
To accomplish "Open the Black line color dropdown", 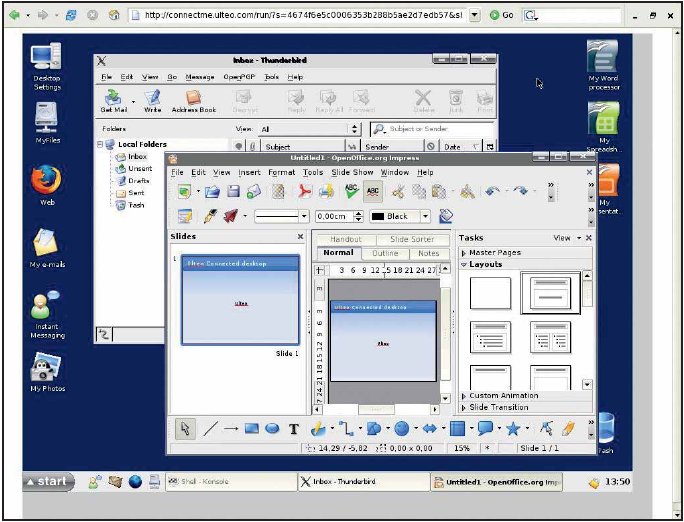I will pyautogui.click(x=425, y=216).
